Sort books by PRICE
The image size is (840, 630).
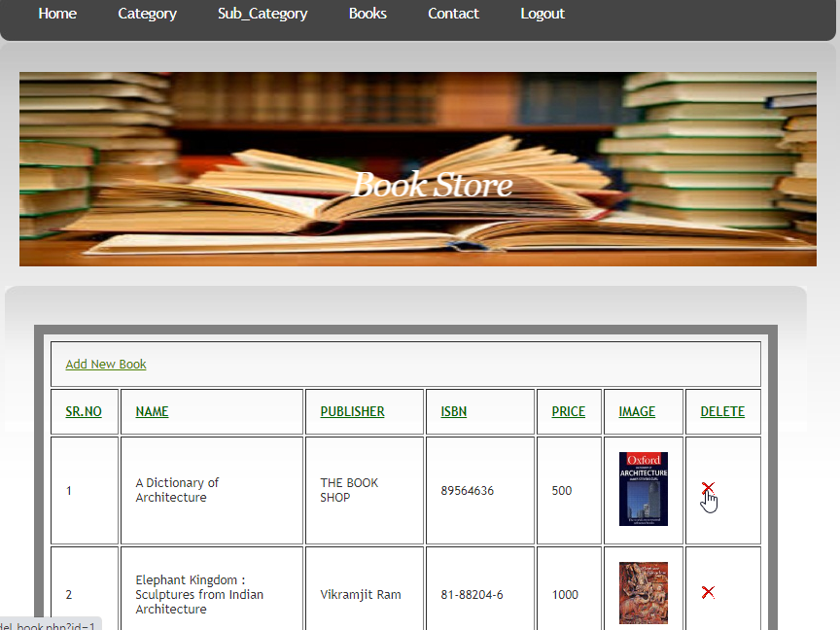(569, 411)
